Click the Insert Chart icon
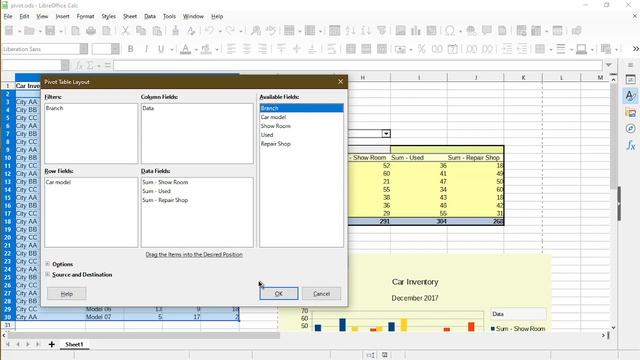 (x=416, y=31)
